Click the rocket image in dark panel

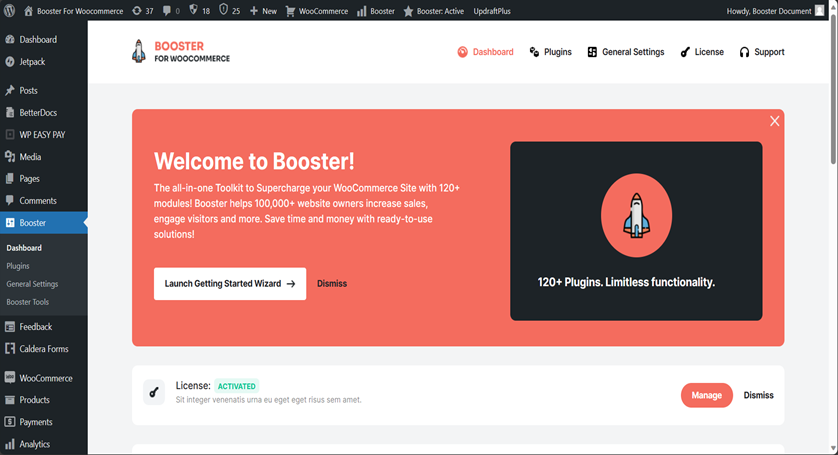coord(636,215)
